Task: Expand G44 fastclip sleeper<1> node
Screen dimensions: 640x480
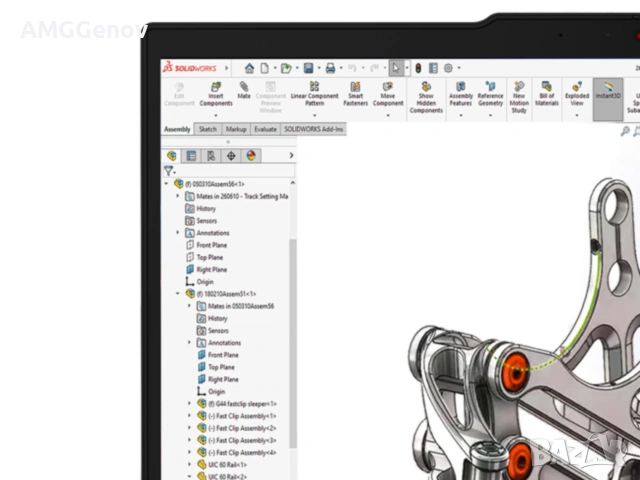Action: tap(189, 403)
